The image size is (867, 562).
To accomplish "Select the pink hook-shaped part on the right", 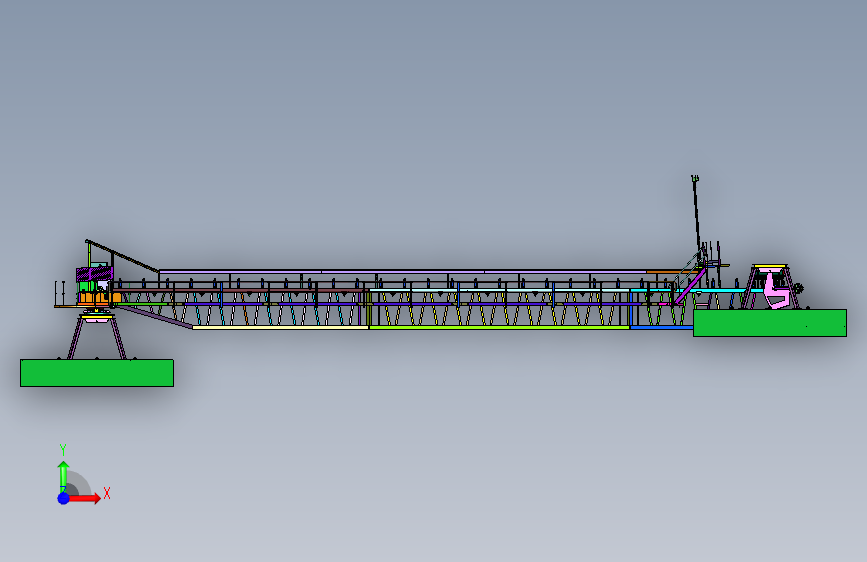I will (776, 292).
